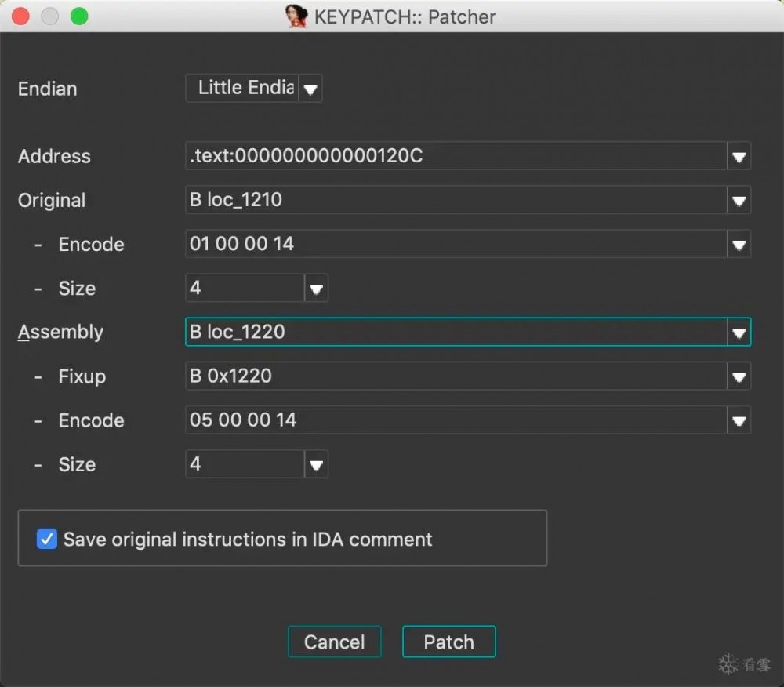Click the Cancel button

tap(335, 642)
